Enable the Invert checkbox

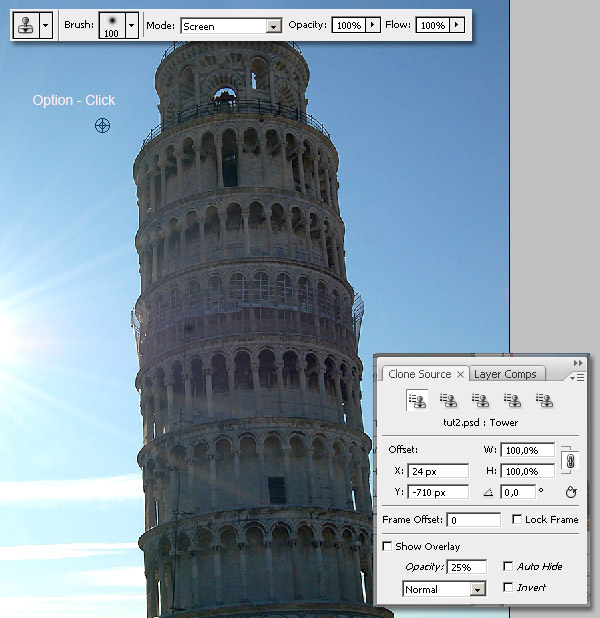(x=508, y=587)
